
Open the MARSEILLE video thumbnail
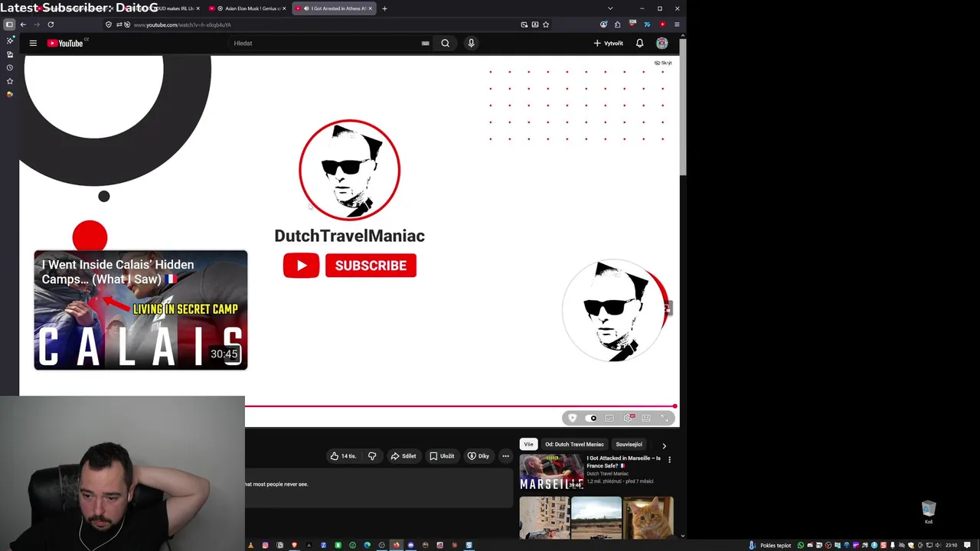551,472
